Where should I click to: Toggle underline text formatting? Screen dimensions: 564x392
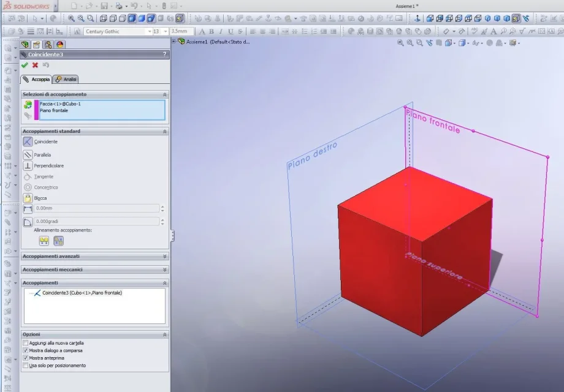click(x=231, y=32)
